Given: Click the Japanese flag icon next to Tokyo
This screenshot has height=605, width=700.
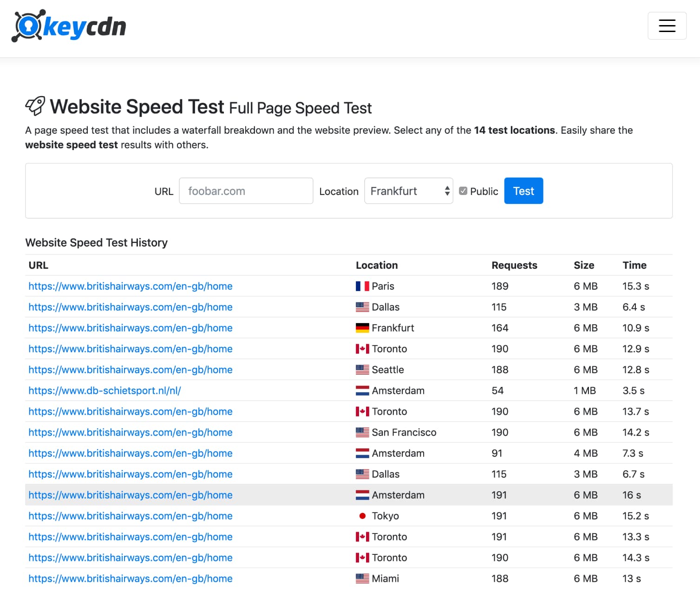Looking at the screenshot, I should pos(362,516).
